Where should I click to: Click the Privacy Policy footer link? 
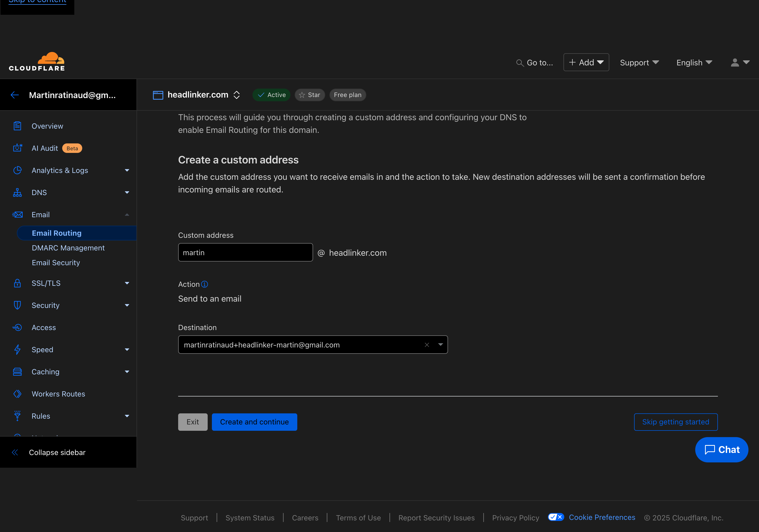coord(515,518)
